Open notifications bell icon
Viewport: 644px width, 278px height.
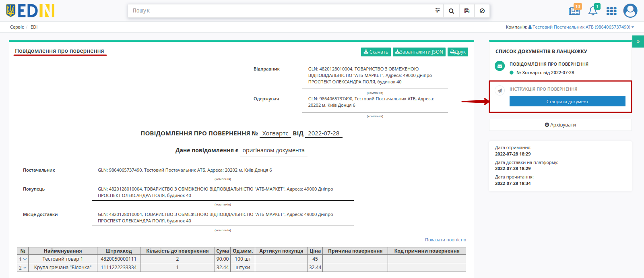point(594,10)
